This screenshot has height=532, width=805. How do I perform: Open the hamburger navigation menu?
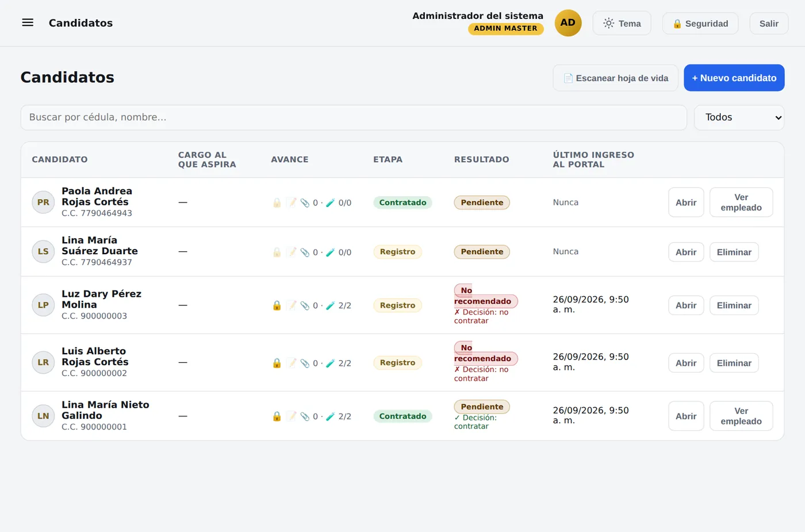click(28, 23)
